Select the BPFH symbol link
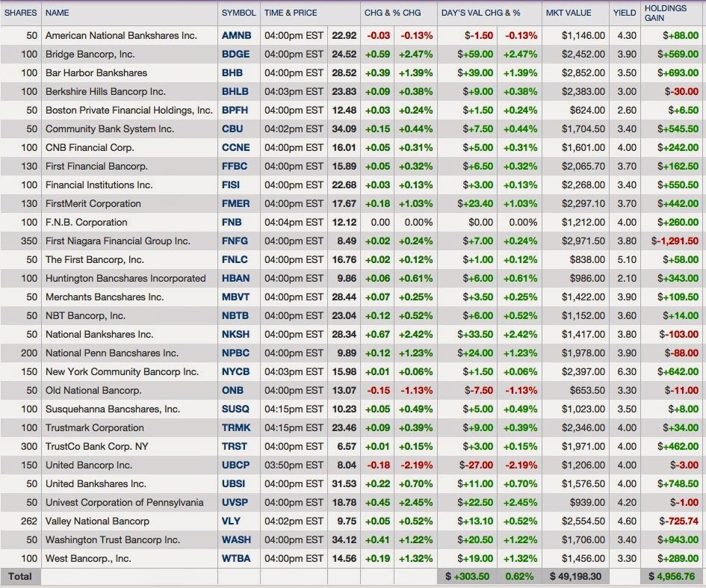This screenshot has height=588, width=706. pos(235,110)
